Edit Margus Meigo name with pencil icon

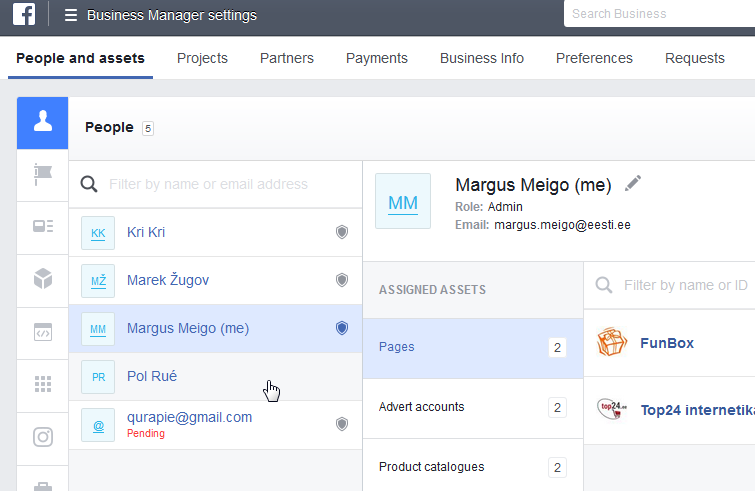coord(632,184)
